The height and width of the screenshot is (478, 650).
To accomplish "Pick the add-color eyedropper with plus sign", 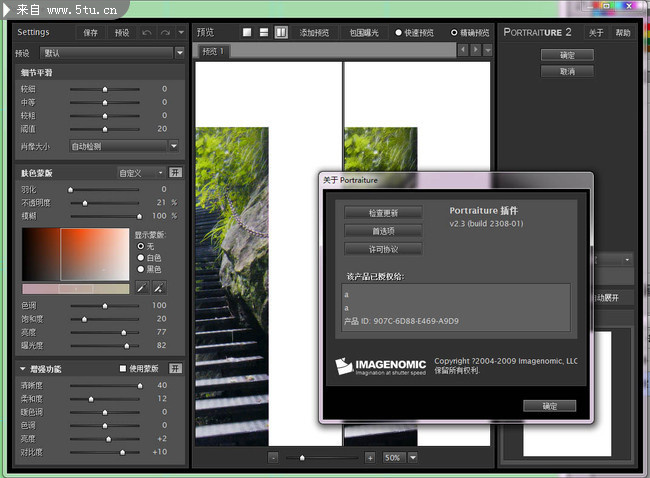I will (x=158, y=288).
